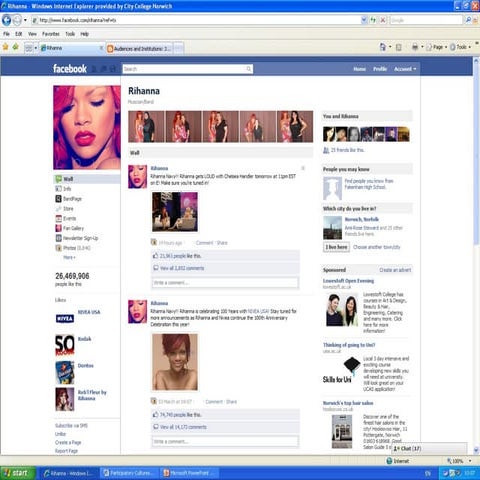Open the Chat (17) bar
Image resolution: width=480 pixels, height=480 pixels.
pyautogui.click(x=429, y=449)
